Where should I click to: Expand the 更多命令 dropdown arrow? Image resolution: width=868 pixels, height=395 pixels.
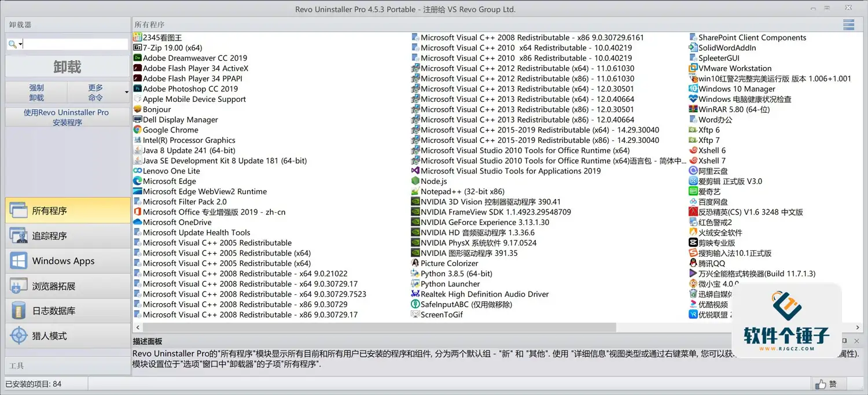coord(127,93)
